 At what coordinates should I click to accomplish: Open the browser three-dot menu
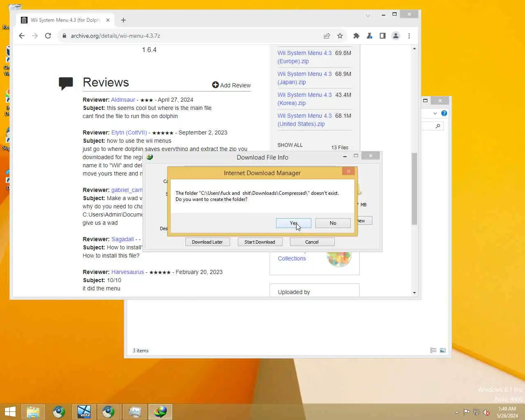pos(409,36)
